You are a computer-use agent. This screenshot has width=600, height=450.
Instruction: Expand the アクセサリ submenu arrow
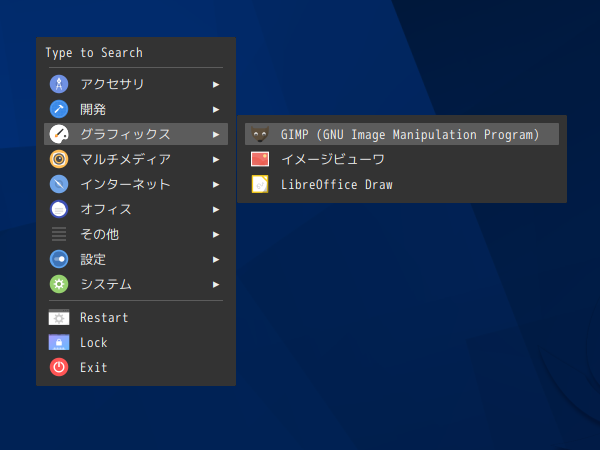pos(216,85)
